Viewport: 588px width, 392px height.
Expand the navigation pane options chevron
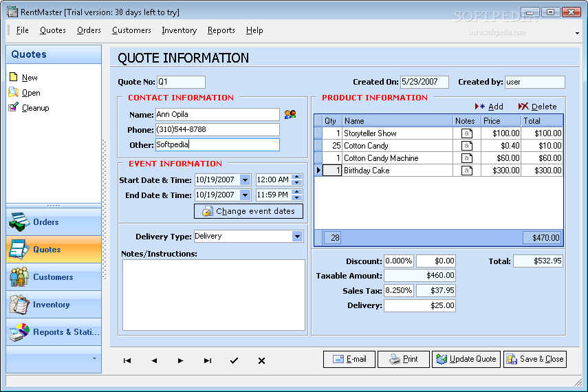coord(94,358)
